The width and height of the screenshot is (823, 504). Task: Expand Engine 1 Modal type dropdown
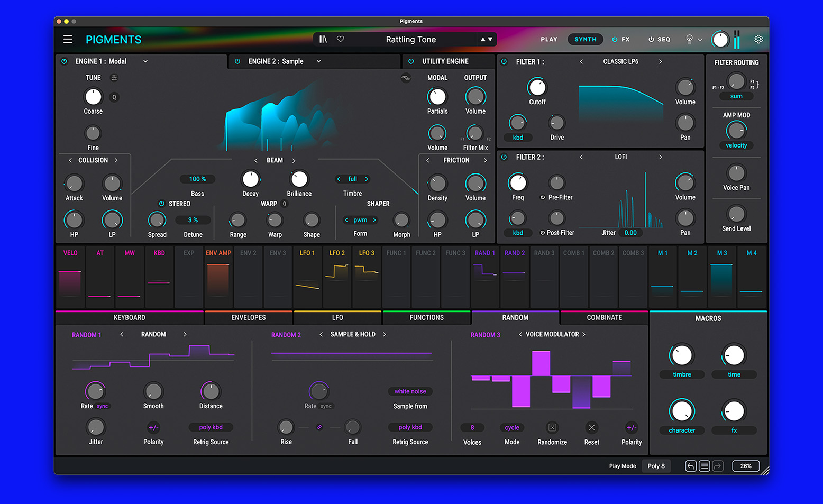pos(145,61)
